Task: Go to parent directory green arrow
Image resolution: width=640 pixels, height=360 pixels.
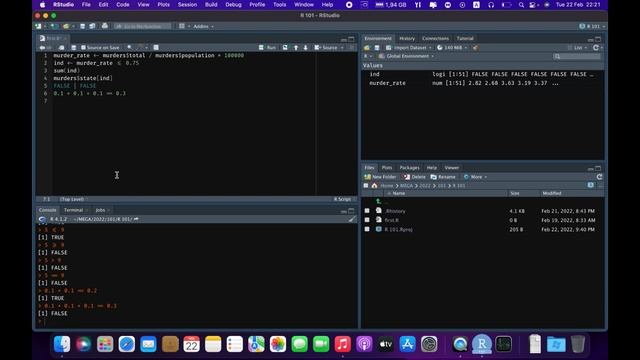Action: coord(378,201)
